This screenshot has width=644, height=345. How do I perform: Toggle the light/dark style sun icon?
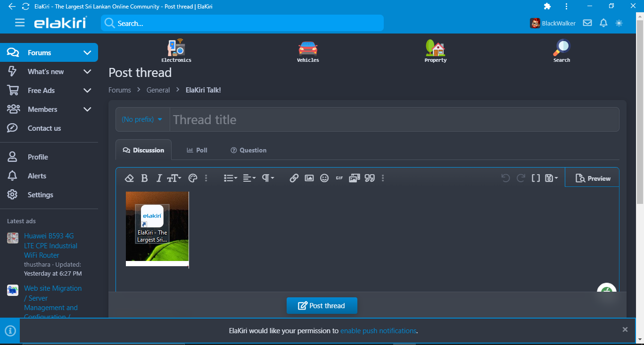click(619, 23)
